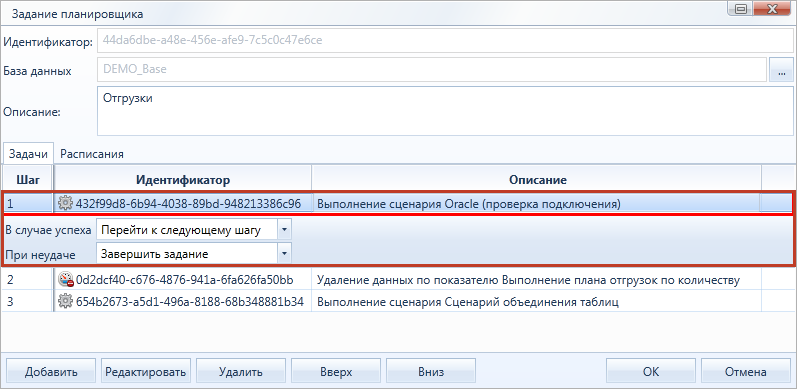Click the Добавить button
The image size is (797, 389).
[x=51, y=372]
